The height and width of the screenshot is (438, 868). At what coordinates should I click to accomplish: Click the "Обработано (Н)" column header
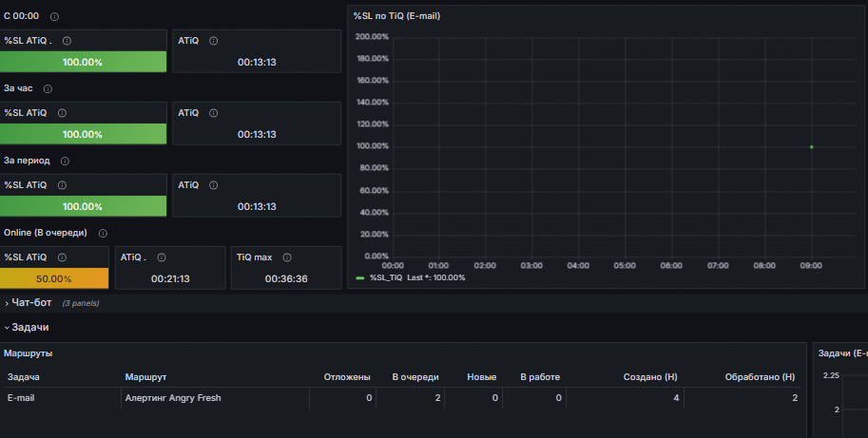760,377
